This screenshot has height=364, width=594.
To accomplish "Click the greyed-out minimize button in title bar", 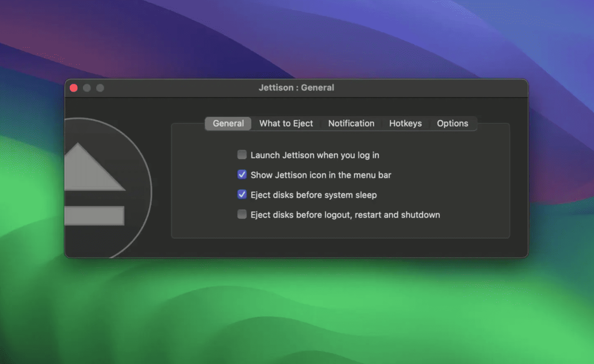I will 87,88.
